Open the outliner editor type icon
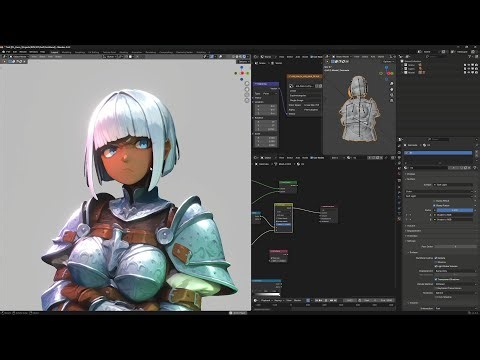This screenshot has width=480, height=360. point(402,57)
